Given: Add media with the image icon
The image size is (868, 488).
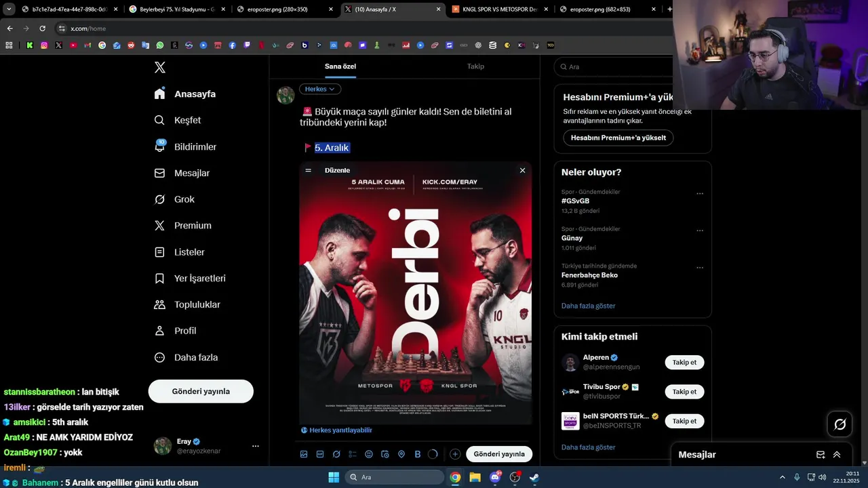Looking at the screenshot, I should (x=304, y=454).
